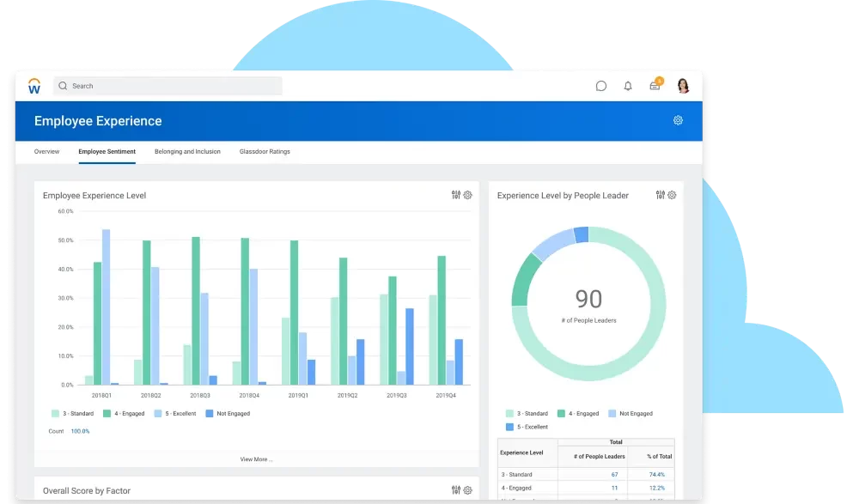Open the profile avatar account menu

pos(681,86)
